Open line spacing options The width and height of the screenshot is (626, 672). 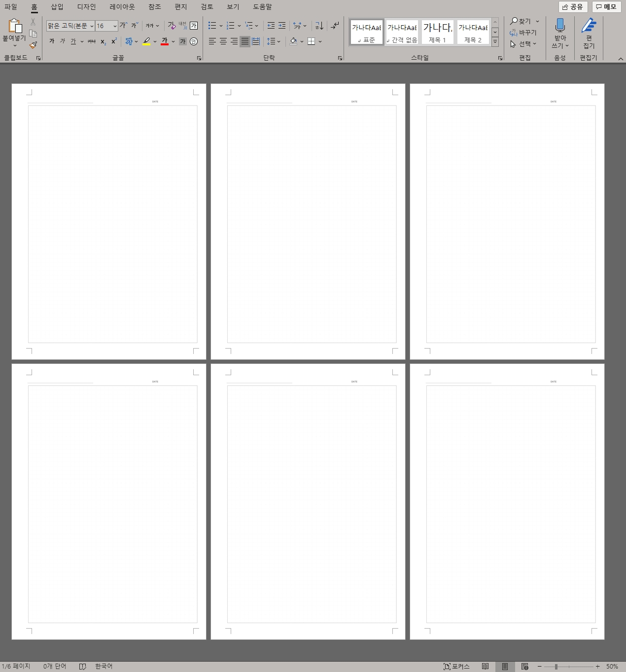tap(274, 41)
